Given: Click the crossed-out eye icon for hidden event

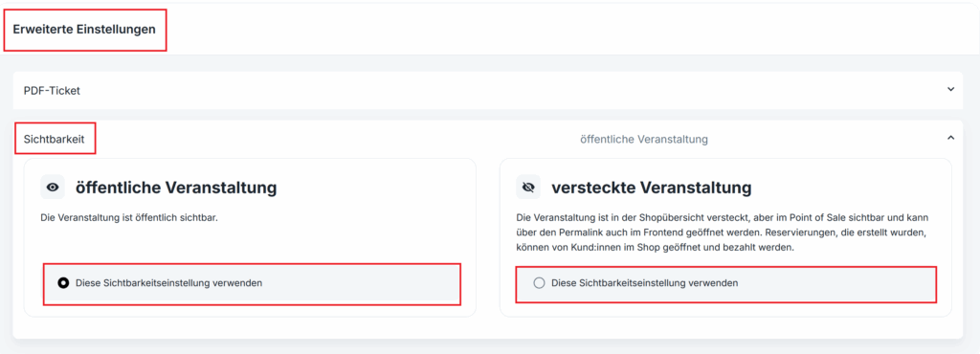Looking at the screenshot, I should pyautogui.click(x=528, y=187).
